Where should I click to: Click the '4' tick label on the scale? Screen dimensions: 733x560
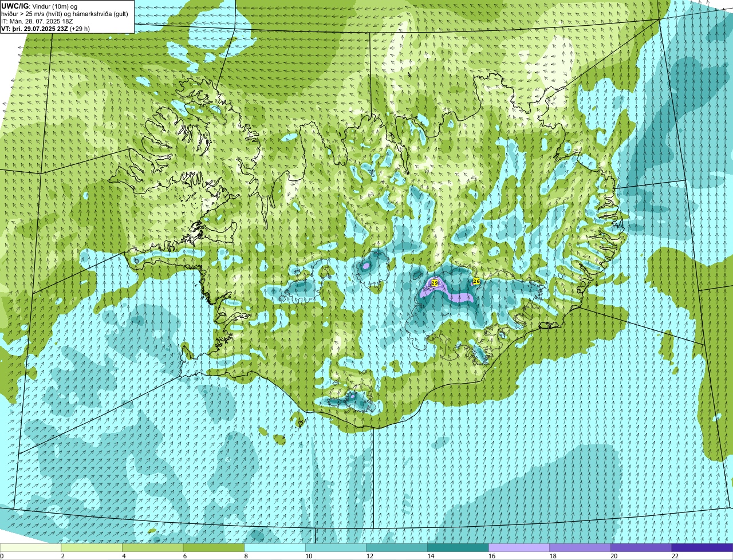coord(124,556)
